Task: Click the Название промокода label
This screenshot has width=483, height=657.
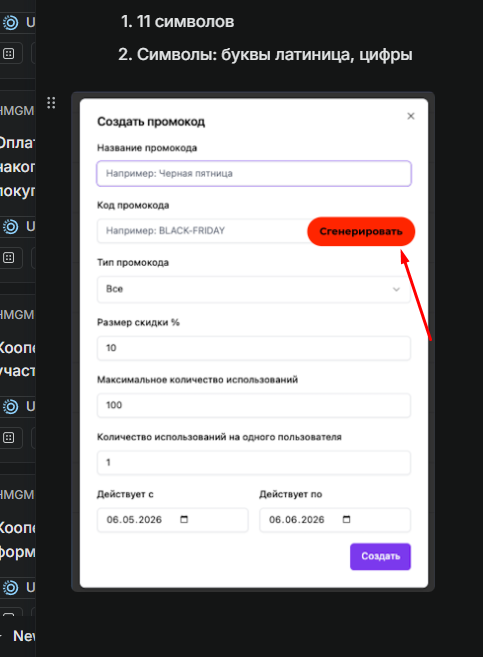Action: click(x=147, y=148)
